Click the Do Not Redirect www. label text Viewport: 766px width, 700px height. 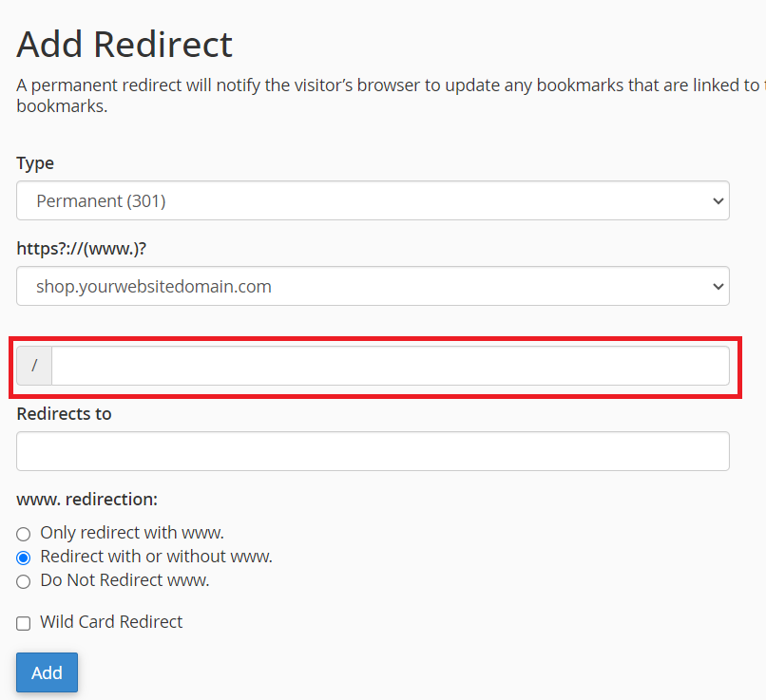click(124, 580)
